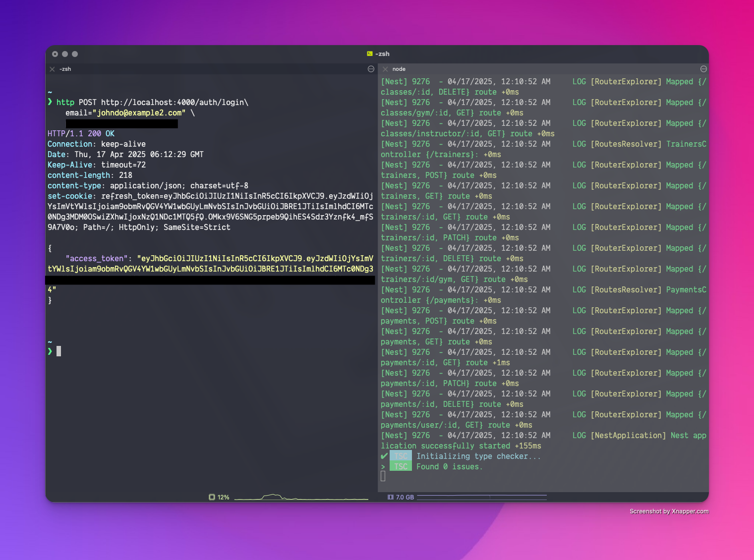Image resolution: width=754 pixels, height=560 pixels.
Task: Click the first gray traffic-light window button
Action: [55, 54]
